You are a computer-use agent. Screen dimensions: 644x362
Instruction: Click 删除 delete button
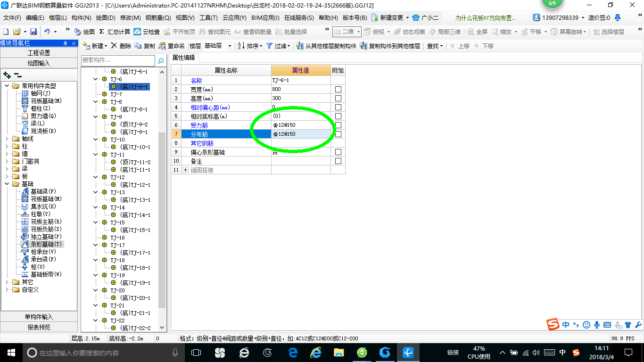point(121,46)
